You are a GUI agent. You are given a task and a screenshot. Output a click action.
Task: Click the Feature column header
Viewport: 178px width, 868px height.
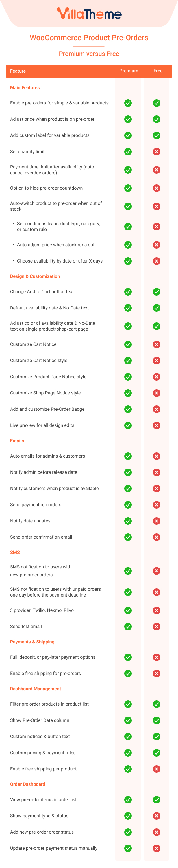click(18, 71)
